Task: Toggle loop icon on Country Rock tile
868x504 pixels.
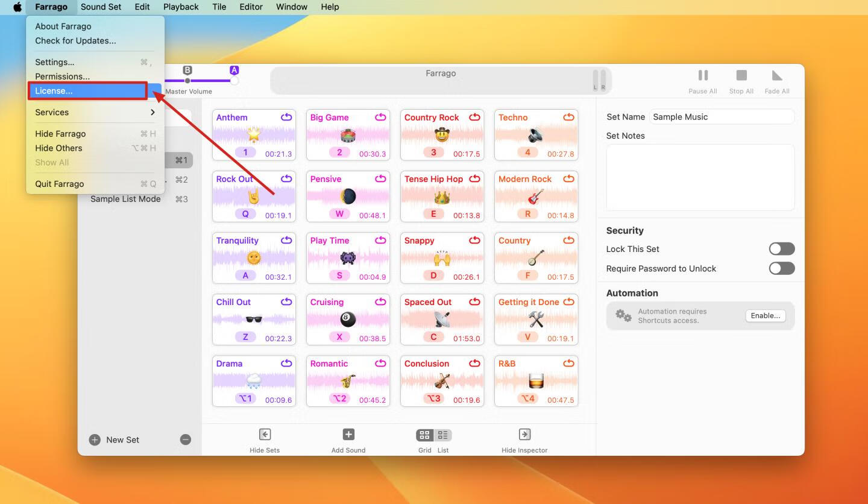Action: 474,117
